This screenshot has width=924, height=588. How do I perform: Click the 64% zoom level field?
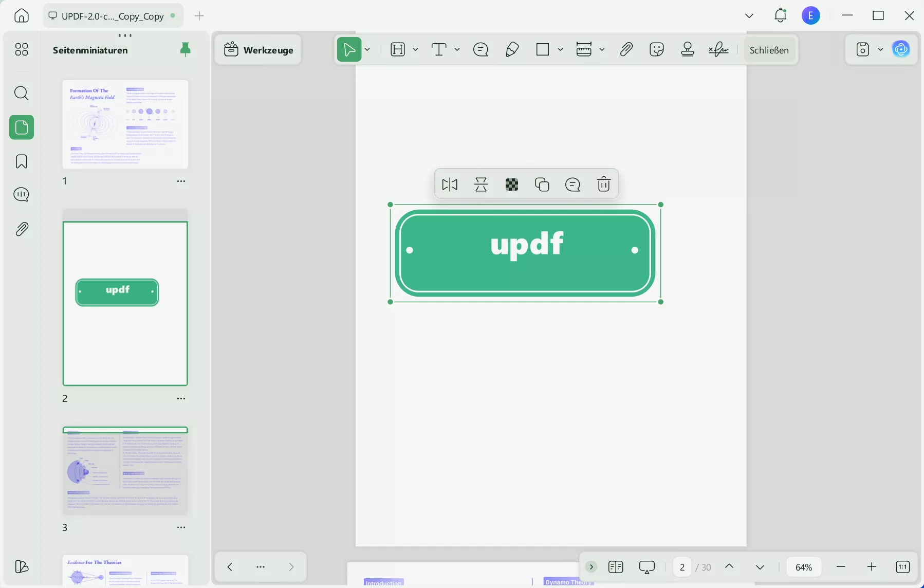tap(804, 567)
